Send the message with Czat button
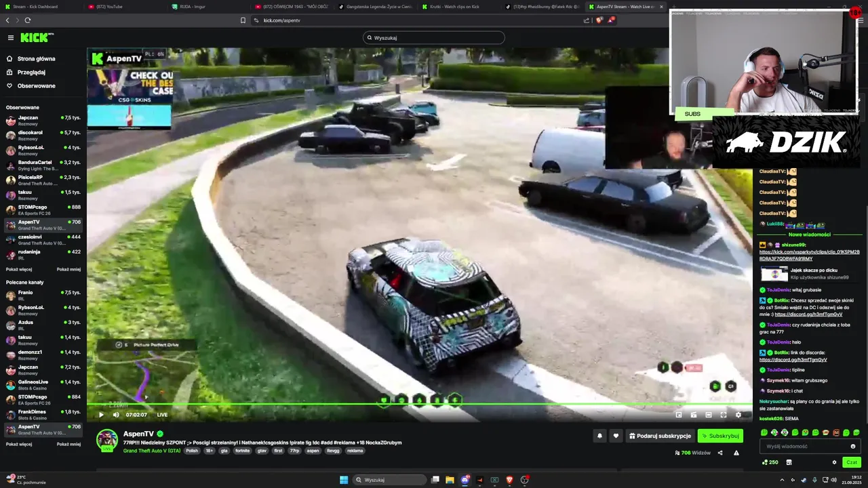The height and width of the screenshot is (488, 868). tap(852, 462)
